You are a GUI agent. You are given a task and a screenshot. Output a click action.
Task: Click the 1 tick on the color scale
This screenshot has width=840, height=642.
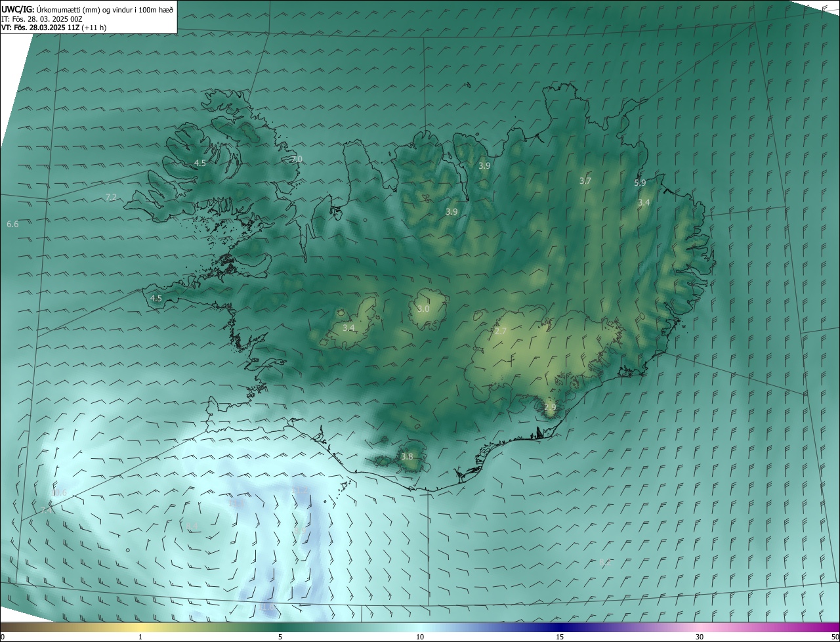(x=140, y=637)
